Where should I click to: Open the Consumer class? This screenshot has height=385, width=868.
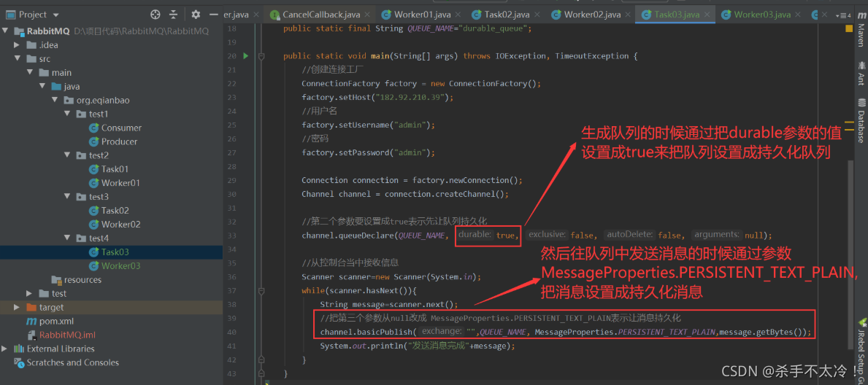point(121,128)
